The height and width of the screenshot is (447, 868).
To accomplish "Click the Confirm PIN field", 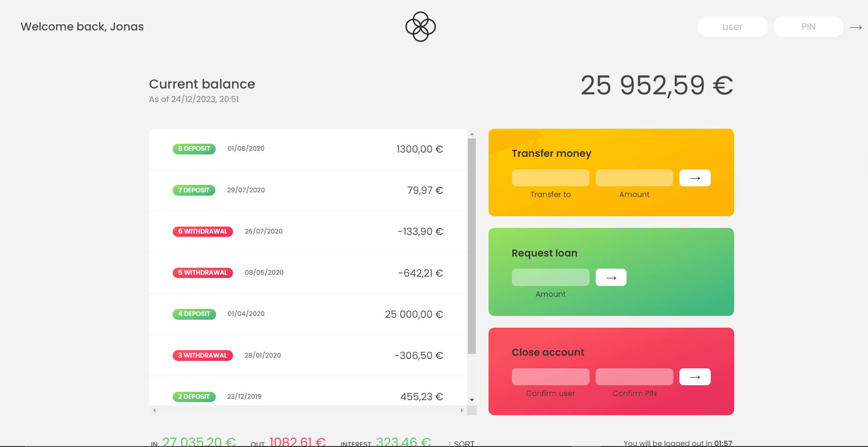I will (634, 377).
